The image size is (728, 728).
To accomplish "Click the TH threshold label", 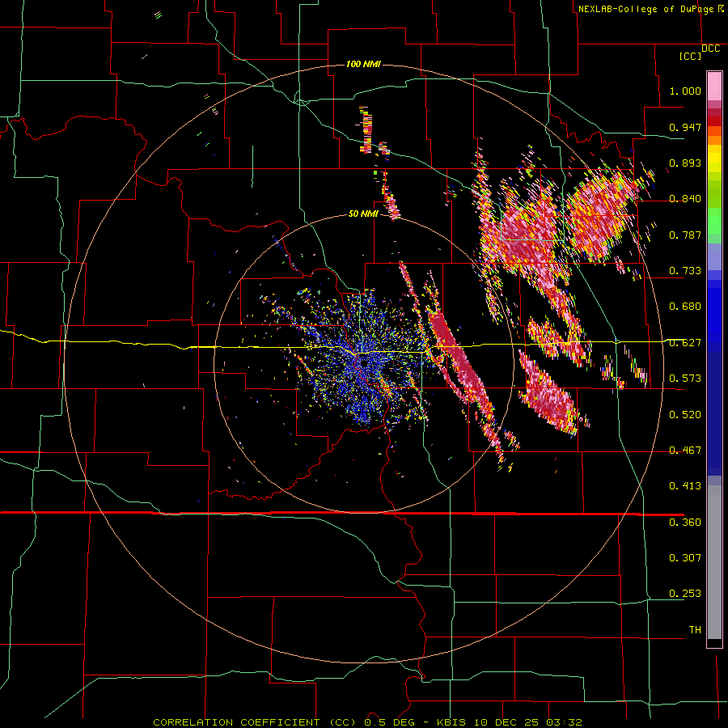I will 695,630.
